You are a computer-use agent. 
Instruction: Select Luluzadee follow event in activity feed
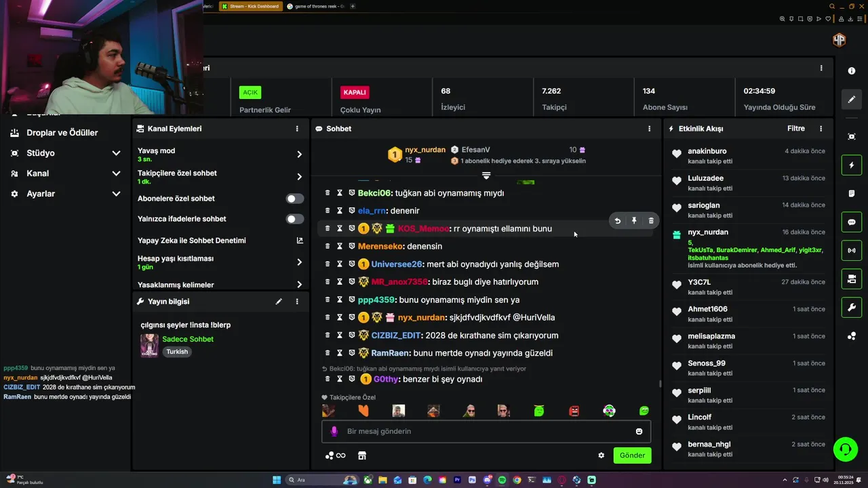coord(747,183)
